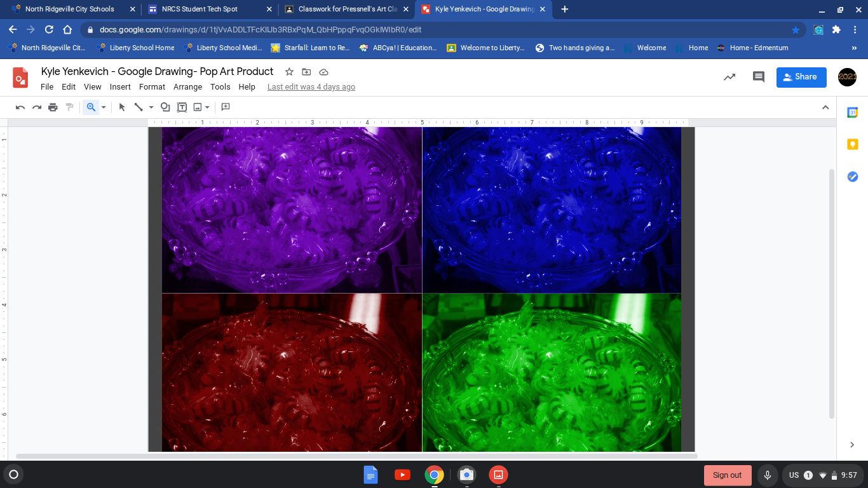Add a comment using toolbar icon
The height and width of the screenshot is (488, 868).
click(225, 107)
